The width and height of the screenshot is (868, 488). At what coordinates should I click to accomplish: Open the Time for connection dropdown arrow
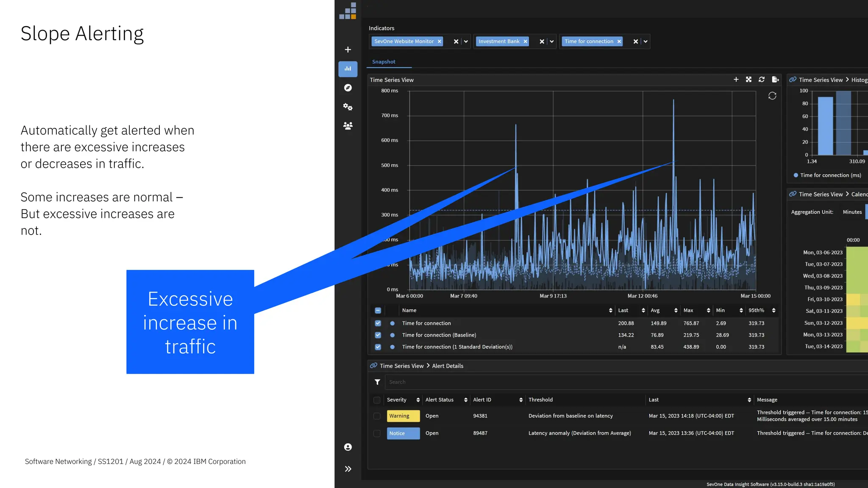pos(645,42)
